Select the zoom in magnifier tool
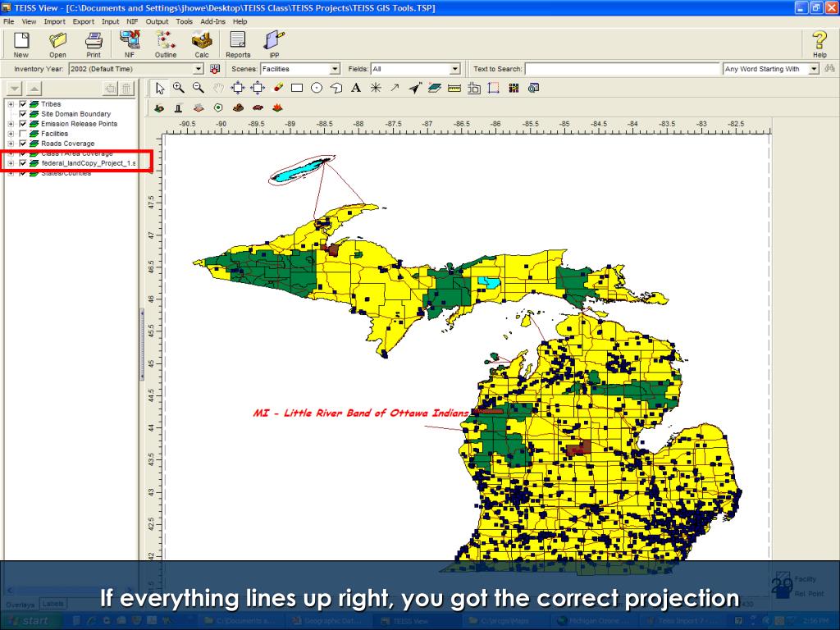840x630 pixels. (178, 88)
